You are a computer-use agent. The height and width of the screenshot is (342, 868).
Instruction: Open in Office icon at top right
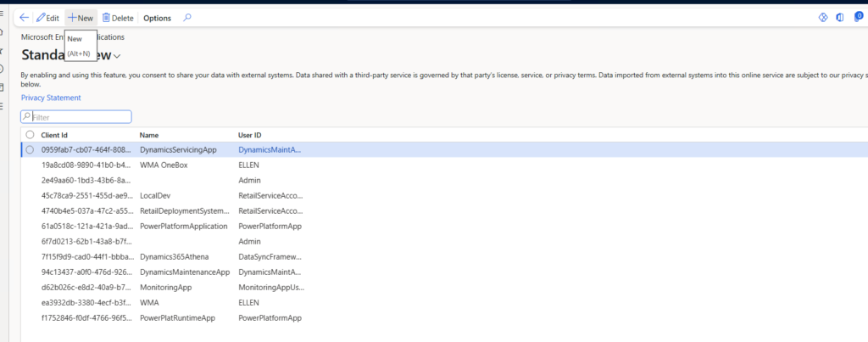tap(840, 18)
